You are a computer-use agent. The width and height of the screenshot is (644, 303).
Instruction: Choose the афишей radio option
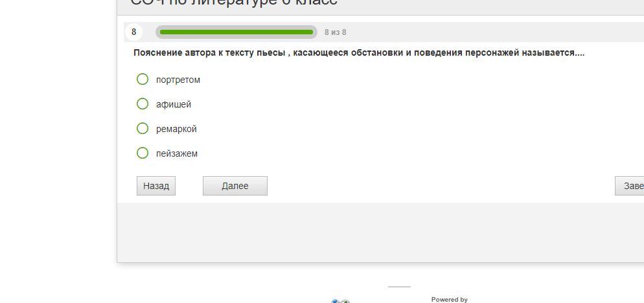143,104
